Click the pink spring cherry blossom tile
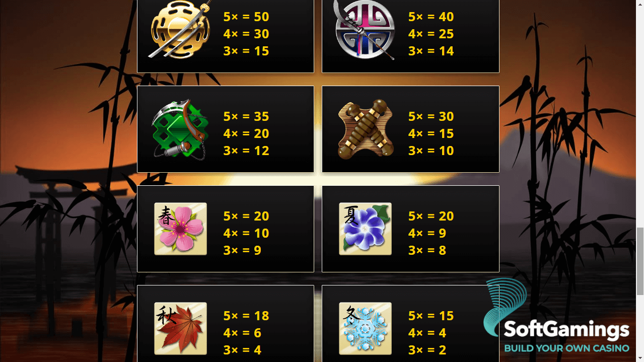 tap(180, 229)
